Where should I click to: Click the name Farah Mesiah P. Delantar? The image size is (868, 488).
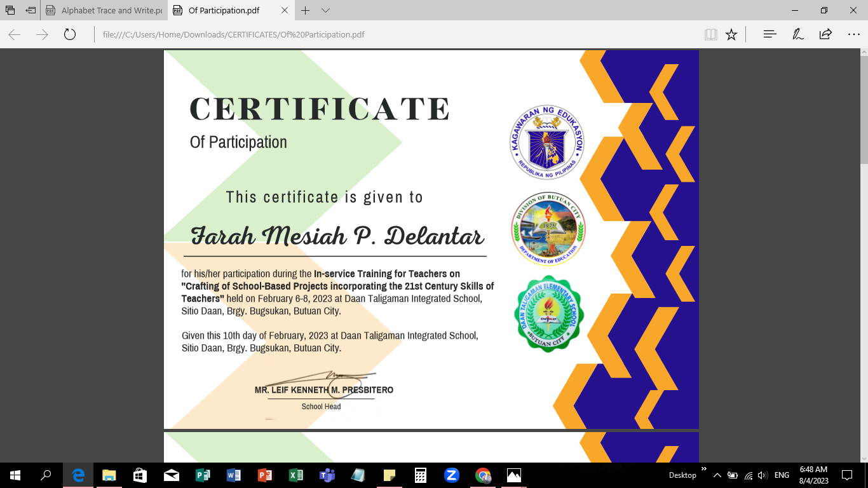tap(337, 236)
